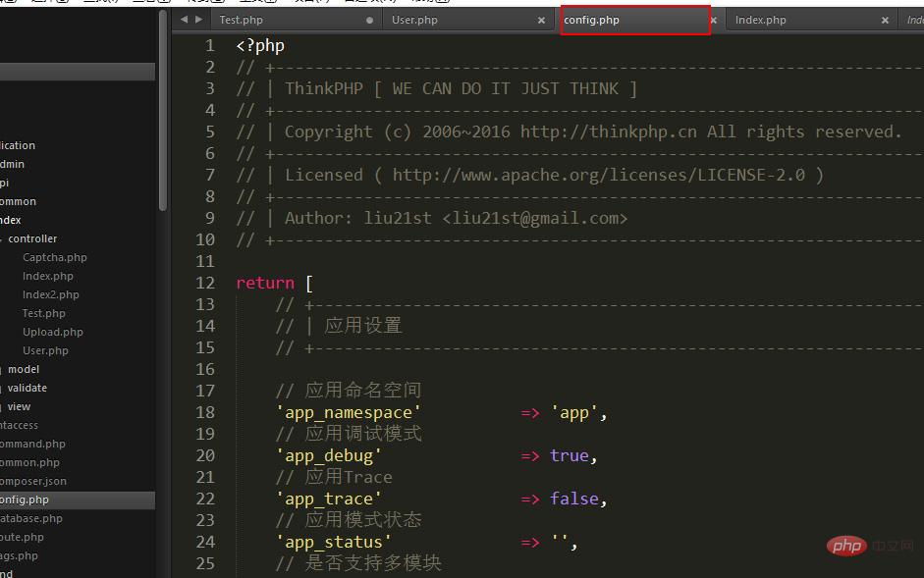The height and width of the screenshot is (578, 924).
Task: Select the index folder in sidebar
Action: (11, 221)
